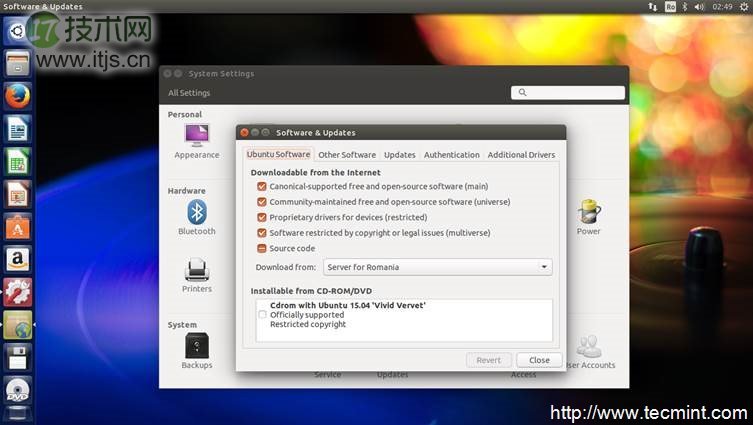This screenshot has height=425, width=753.
Task: Open the Files manager in the launcher
Action: click(x=17, y=63)
